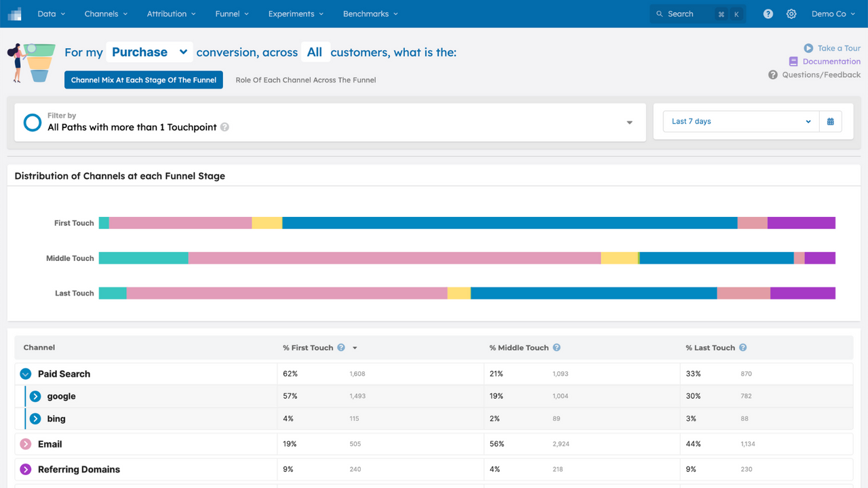Click the app logo in the top-left corner
This screenshot has height=488, width=868.
tap(14, 14)
